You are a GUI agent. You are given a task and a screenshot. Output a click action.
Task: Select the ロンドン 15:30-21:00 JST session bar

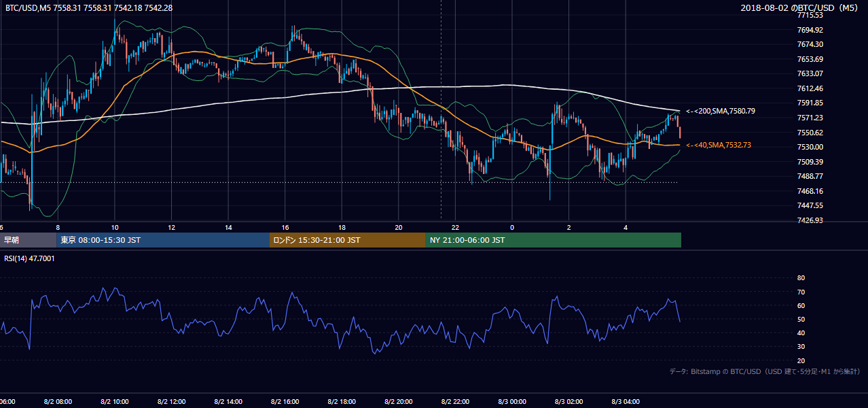pyautogui.click(x=348, y=240)
